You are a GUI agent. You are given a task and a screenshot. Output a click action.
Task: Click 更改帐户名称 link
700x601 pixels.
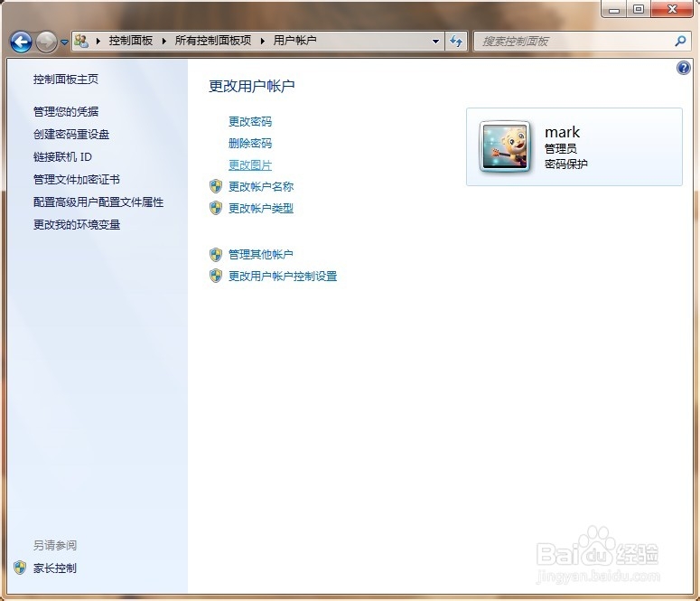pos(261,186)
